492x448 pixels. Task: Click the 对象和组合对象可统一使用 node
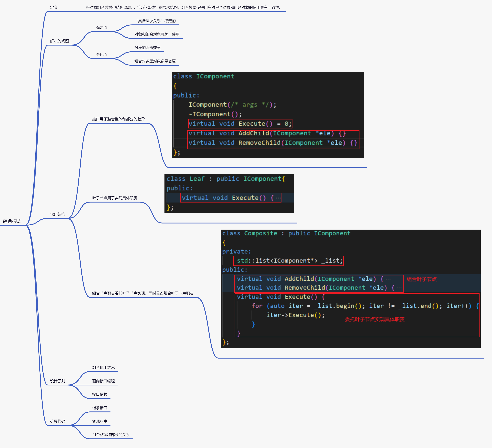(157, 34)
